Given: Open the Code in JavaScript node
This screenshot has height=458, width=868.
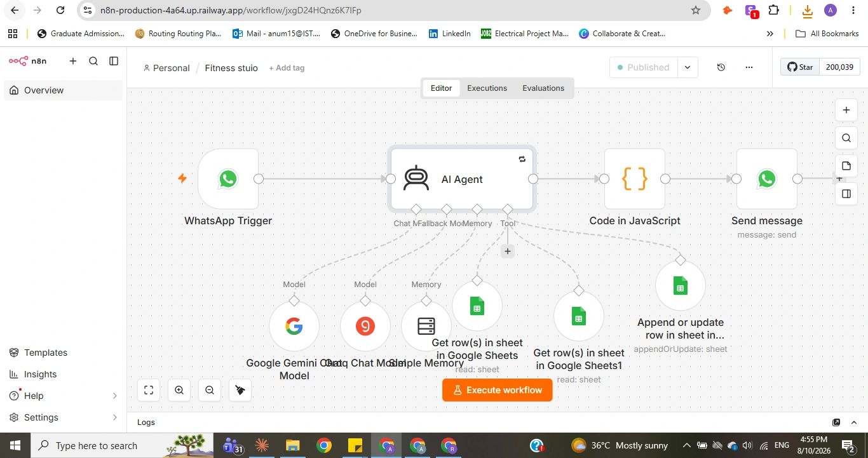Looking at the screenshot, I should coord(635,179).
